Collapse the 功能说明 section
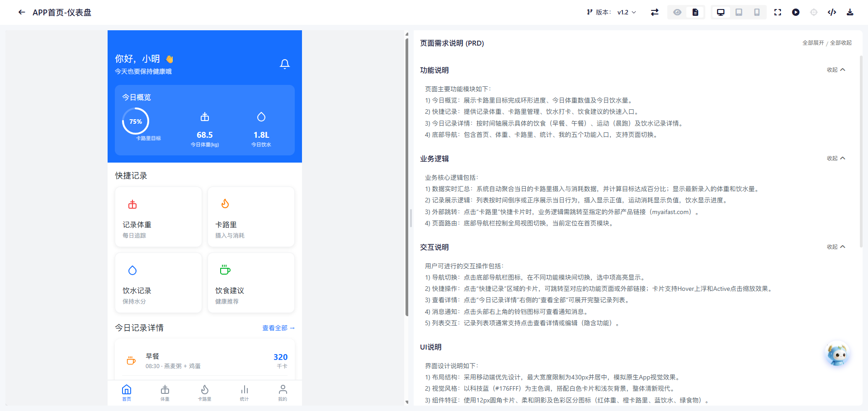Viewport: 868px width, 411px height. 836,70
